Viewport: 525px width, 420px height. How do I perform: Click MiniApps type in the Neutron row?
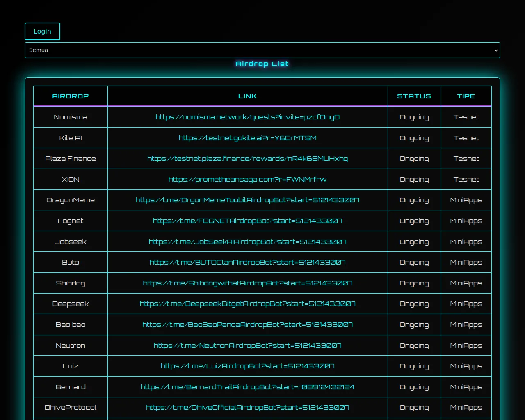pos(466,345)
